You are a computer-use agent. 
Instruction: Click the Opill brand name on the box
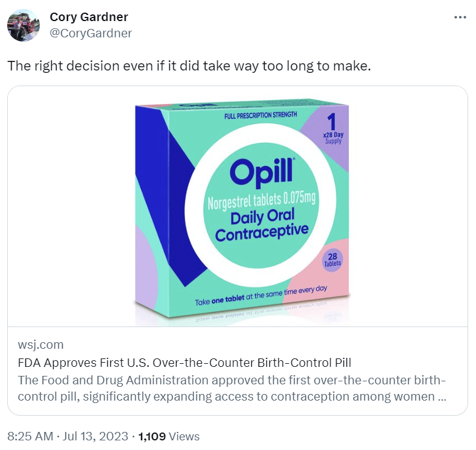(261, 172)
